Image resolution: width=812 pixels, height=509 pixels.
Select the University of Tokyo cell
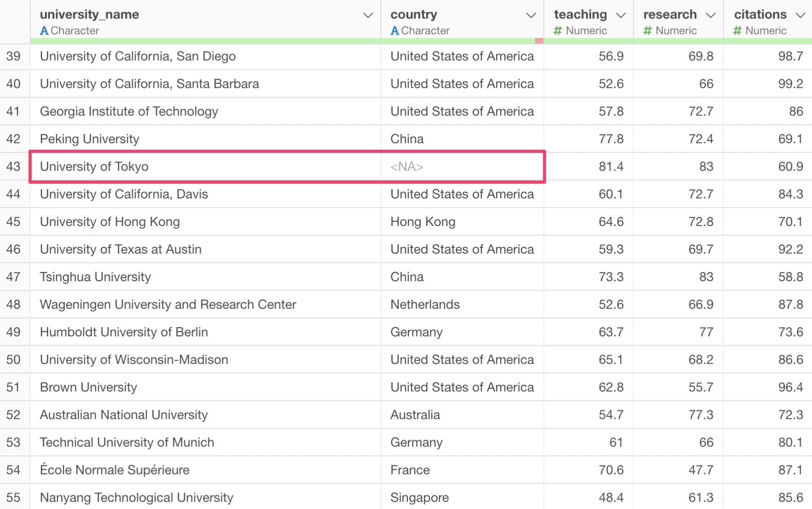(x=206, y=167)
